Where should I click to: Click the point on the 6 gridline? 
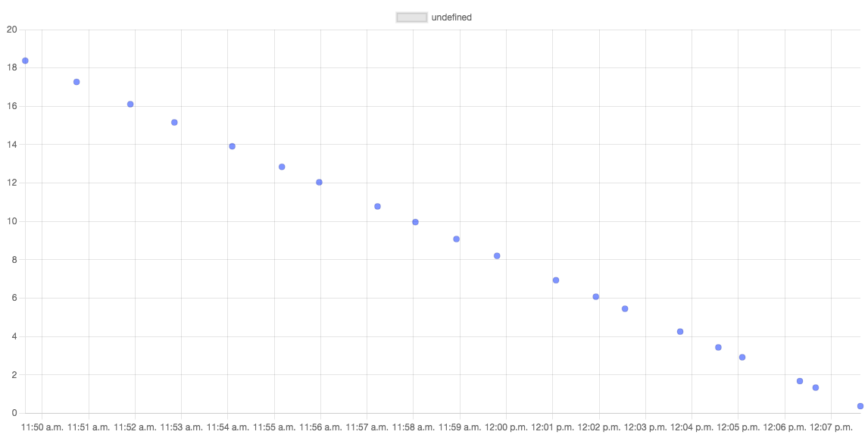(595, 297)
